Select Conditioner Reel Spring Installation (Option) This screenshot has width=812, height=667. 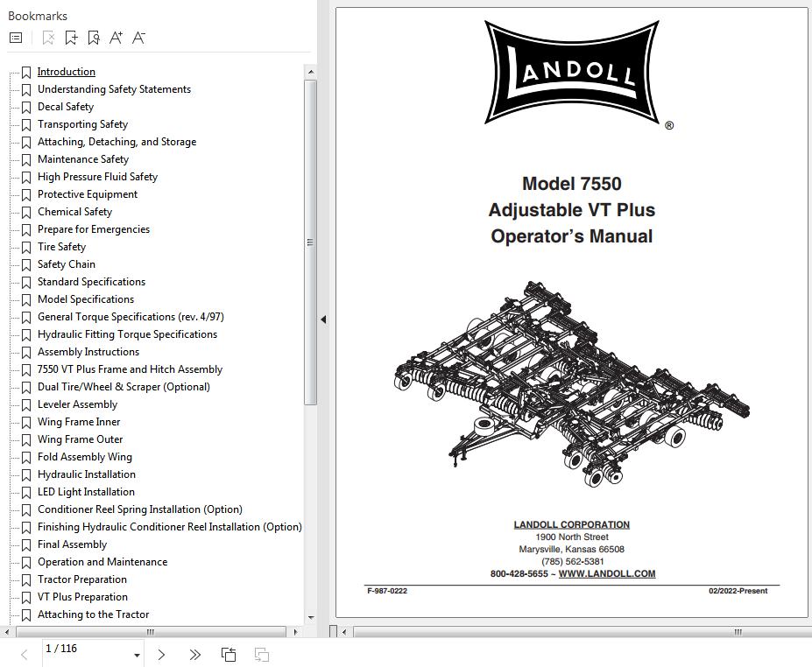point(140,509)
